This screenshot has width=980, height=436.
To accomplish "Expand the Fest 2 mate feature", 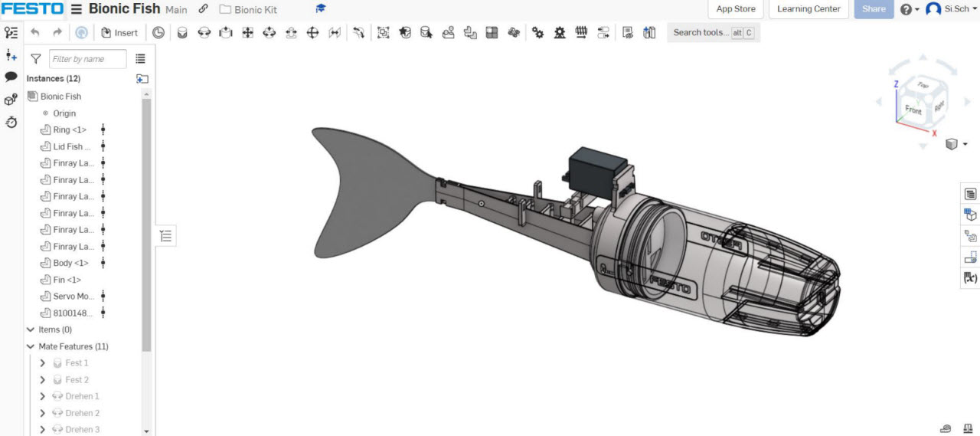I will tap(42, 380).
